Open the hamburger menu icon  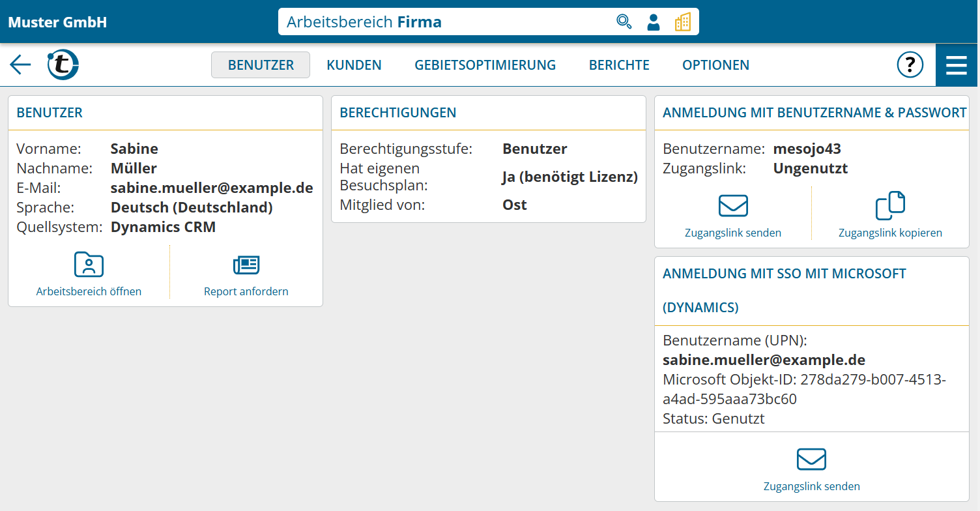click(957, 65)
